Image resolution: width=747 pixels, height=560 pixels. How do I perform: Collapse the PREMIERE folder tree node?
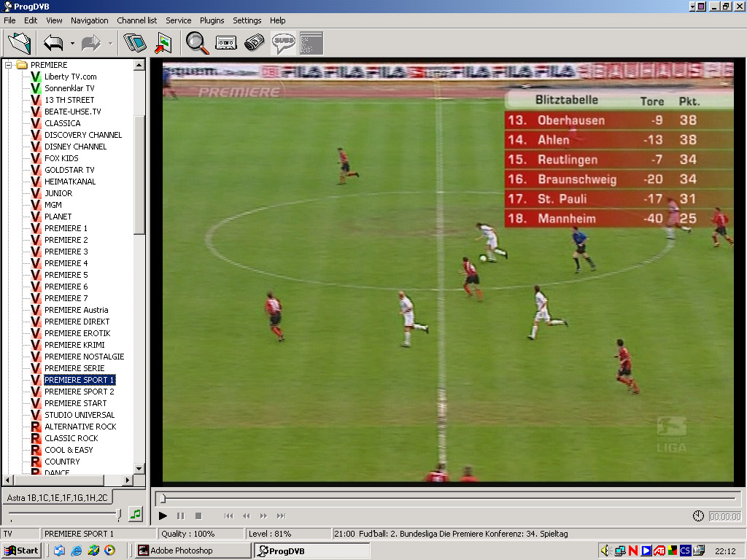coord(8,65)
